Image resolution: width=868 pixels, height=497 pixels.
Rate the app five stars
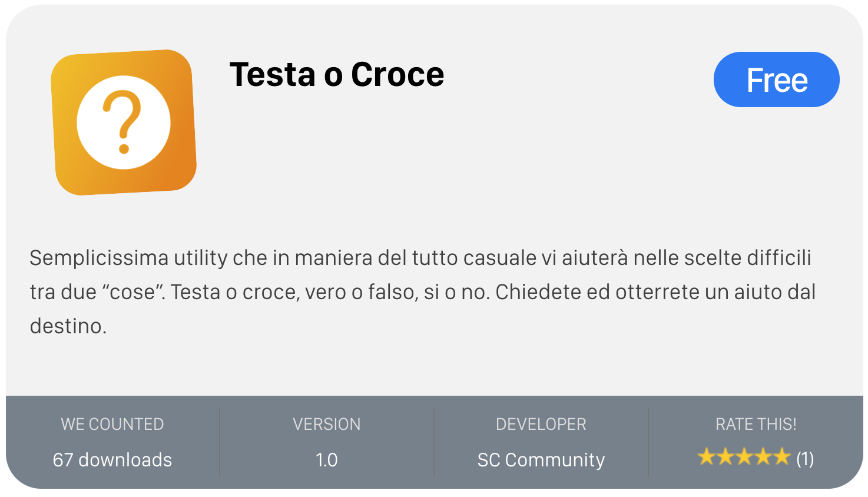pyautogui.click(x=781, y=457)
